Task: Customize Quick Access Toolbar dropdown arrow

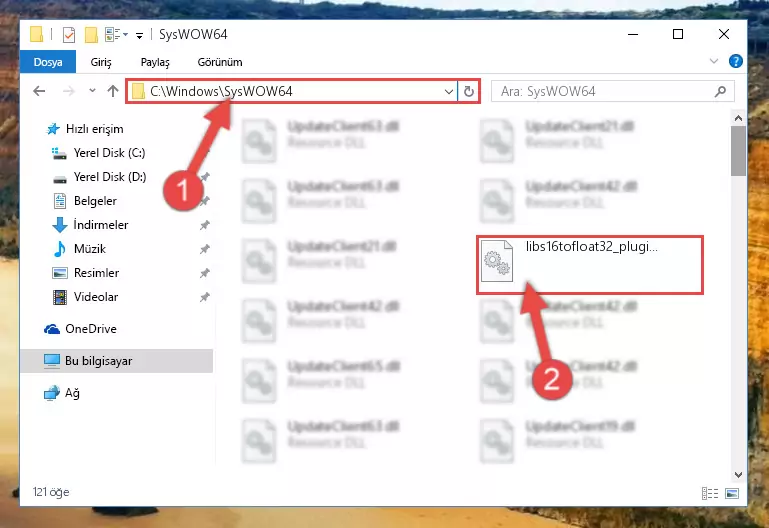Action: click(139, 35)
